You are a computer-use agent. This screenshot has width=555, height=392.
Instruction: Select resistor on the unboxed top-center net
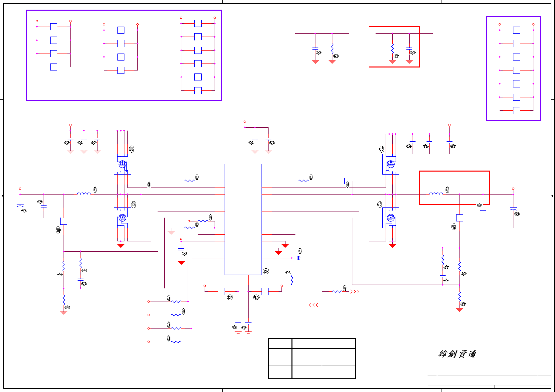[332, 49]
